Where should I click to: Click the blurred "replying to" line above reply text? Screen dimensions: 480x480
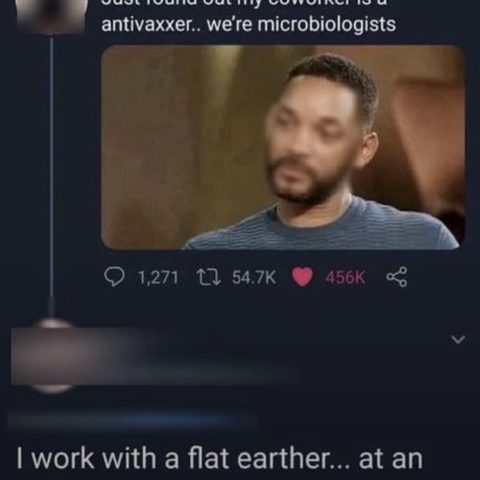[x=133, y=420]
